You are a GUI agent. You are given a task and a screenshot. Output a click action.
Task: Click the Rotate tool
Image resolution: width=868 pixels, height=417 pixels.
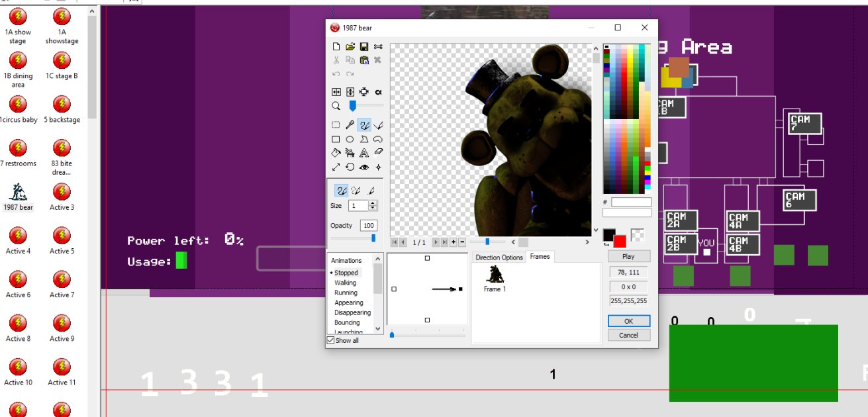click(x=350, y=167)
